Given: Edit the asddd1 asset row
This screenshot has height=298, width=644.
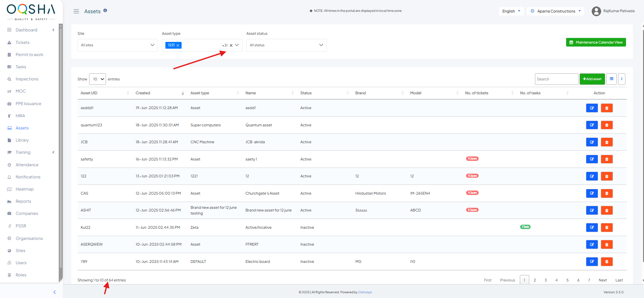Looking at the screenshot, I should click(592, 108).
